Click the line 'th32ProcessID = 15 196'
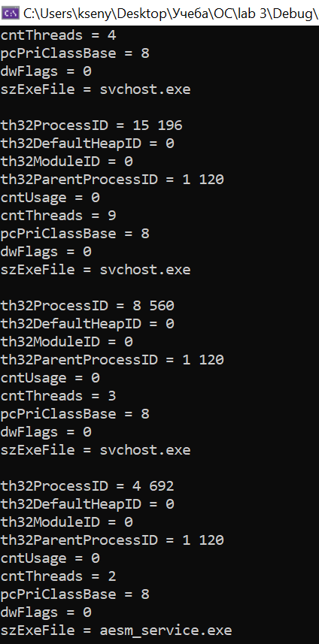Image resolution: width=319 pixels, height=644 pixels. coord(91,125)
